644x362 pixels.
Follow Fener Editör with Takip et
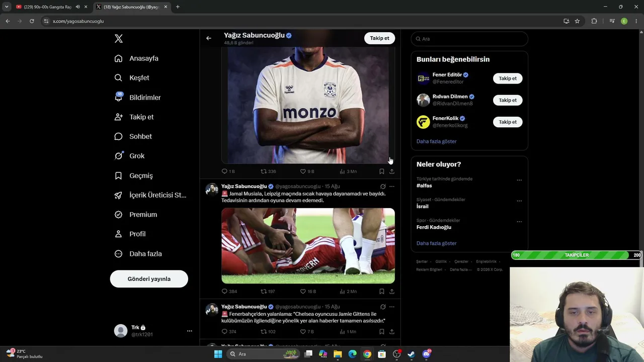click(x=508, y=78)
